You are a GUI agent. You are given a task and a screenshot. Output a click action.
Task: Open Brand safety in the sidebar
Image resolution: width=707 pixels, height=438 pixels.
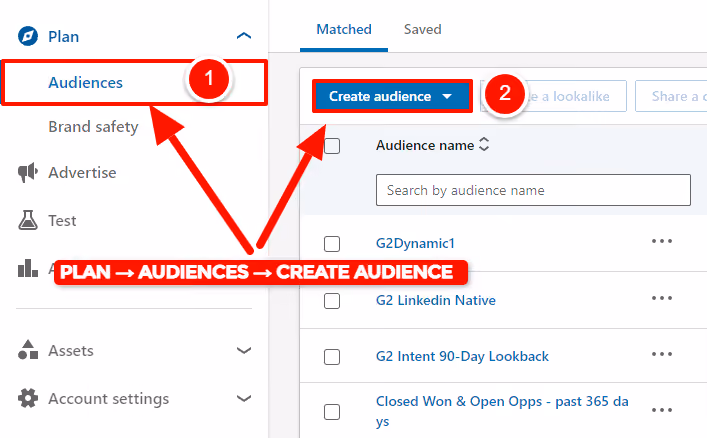click(93, 127)
